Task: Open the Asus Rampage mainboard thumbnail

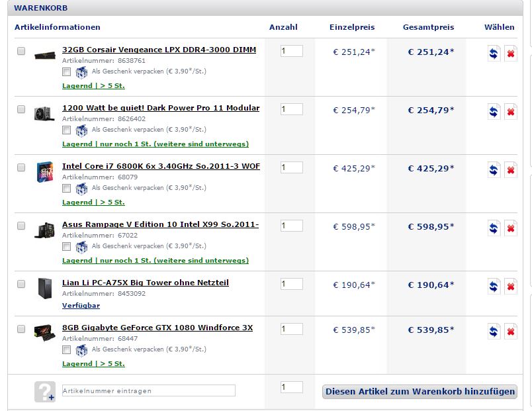Action: tap(44, 230)
